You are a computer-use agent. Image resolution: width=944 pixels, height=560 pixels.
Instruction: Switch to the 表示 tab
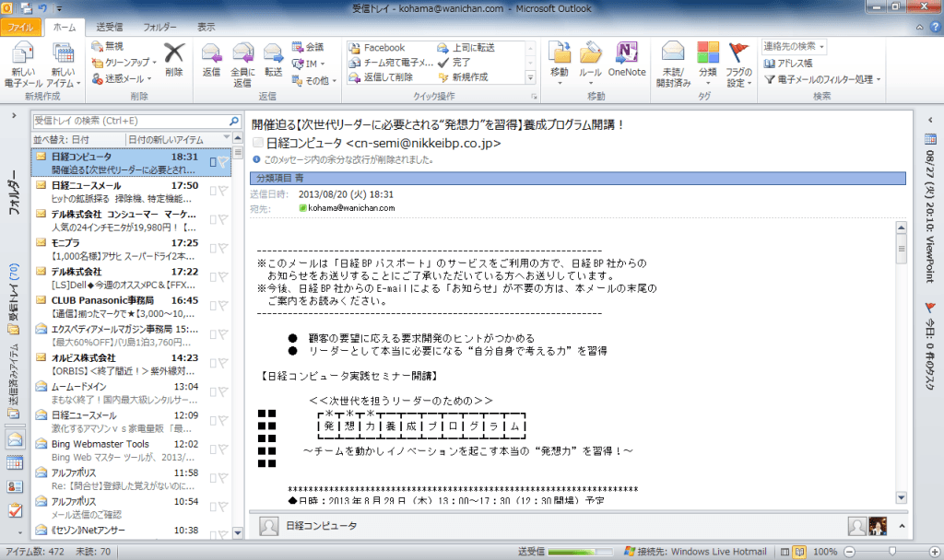pos(206,27)
